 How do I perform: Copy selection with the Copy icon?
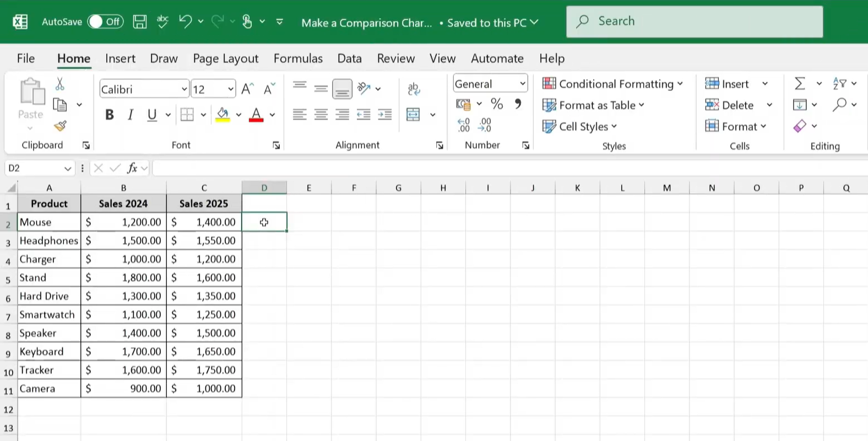(60, 104)
